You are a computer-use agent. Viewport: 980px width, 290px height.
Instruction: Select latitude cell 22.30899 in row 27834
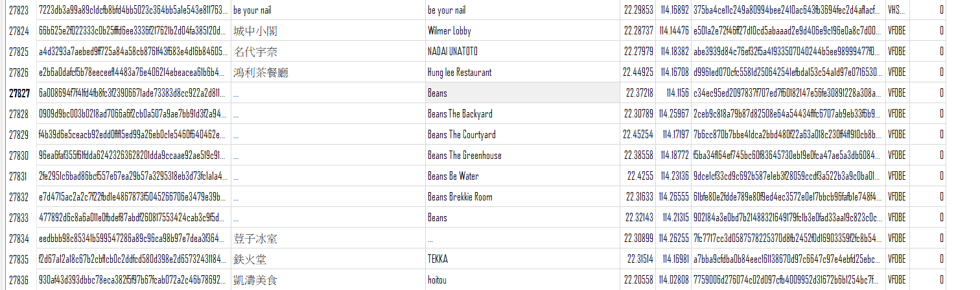click(x=637, y=239)
